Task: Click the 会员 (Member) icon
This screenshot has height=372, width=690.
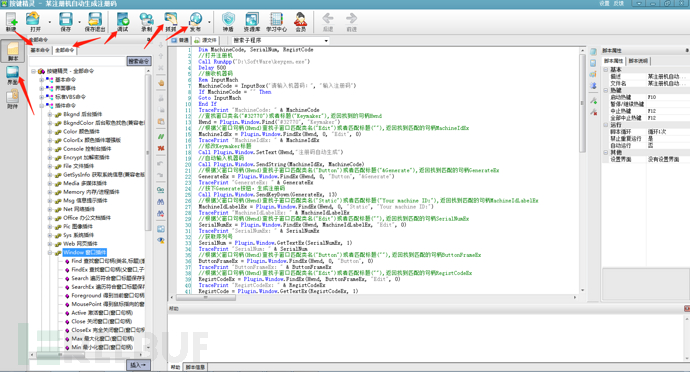Action: [x=301, y=22]
